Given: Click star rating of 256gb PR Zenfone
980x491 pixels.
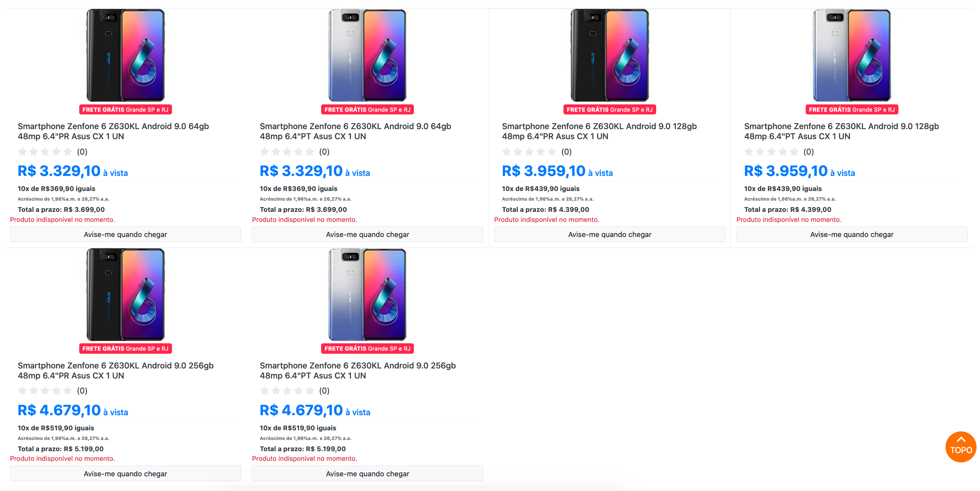Looking at the screenshot, I should pos(45,390).
